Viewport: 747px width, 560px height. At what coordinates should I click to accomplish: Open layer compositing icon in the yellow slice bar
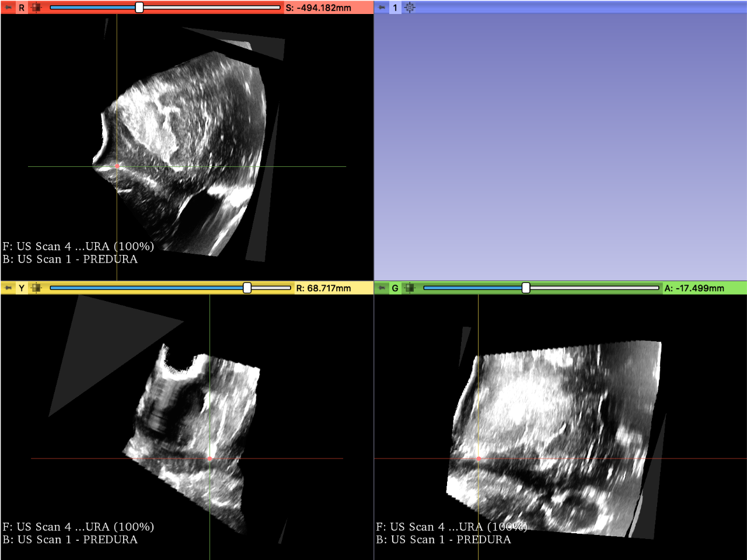point(36,288)
